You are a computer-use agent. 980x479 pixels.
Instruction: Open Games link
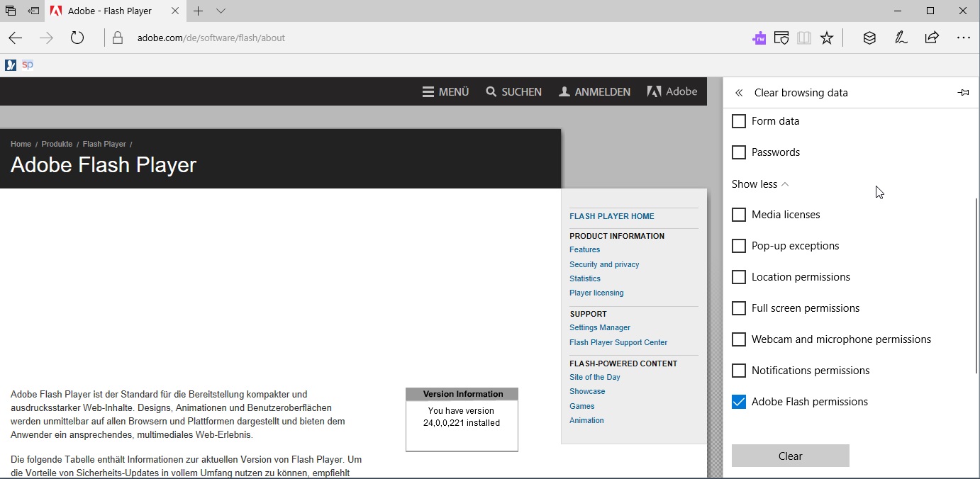point(582,406)
